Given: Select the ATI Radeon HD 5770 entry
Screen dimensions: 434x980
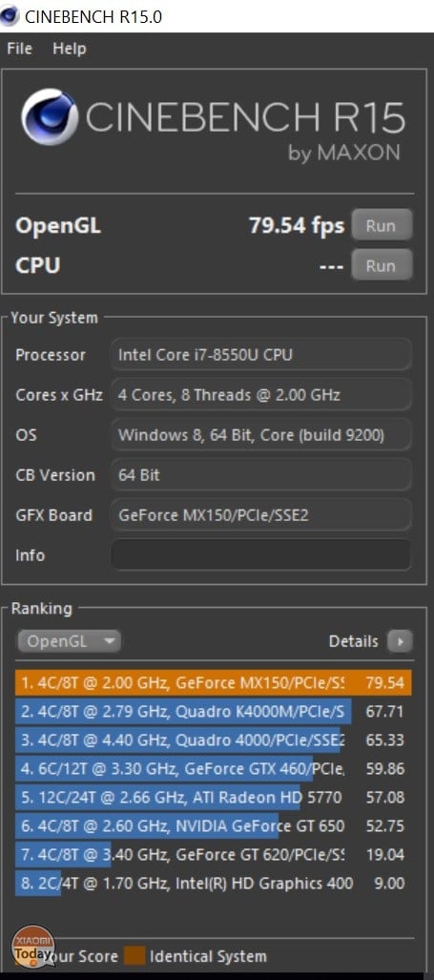Looking at the screenshot, I should pyautogui.click(x=214, y=798).
